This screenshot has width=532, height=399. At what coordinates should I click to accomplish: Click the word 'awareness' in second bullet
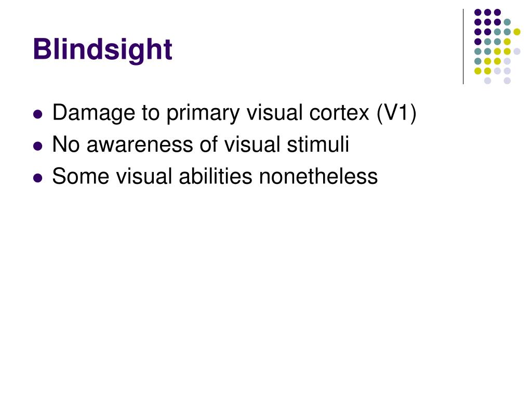tap(140, 145)
